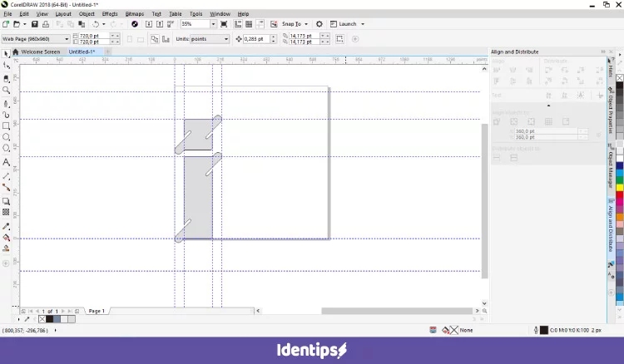Open the Units points dropdown

(225, 39)
